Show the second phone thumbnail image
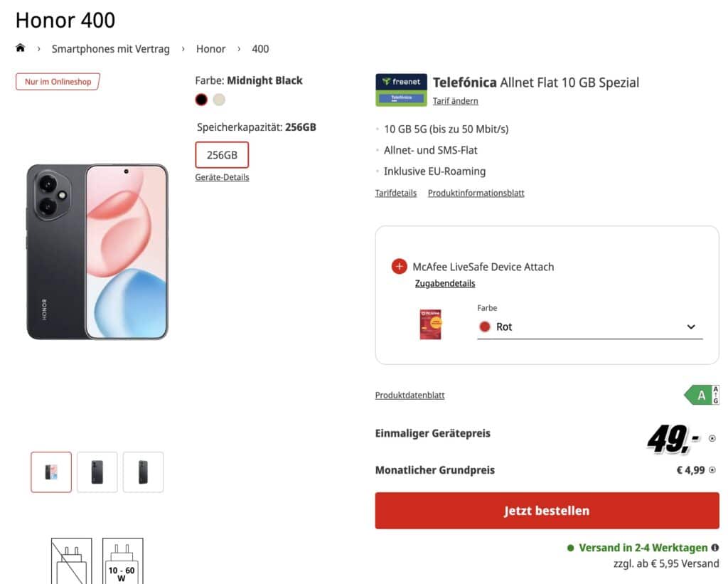728x584 pixels. 97,472
